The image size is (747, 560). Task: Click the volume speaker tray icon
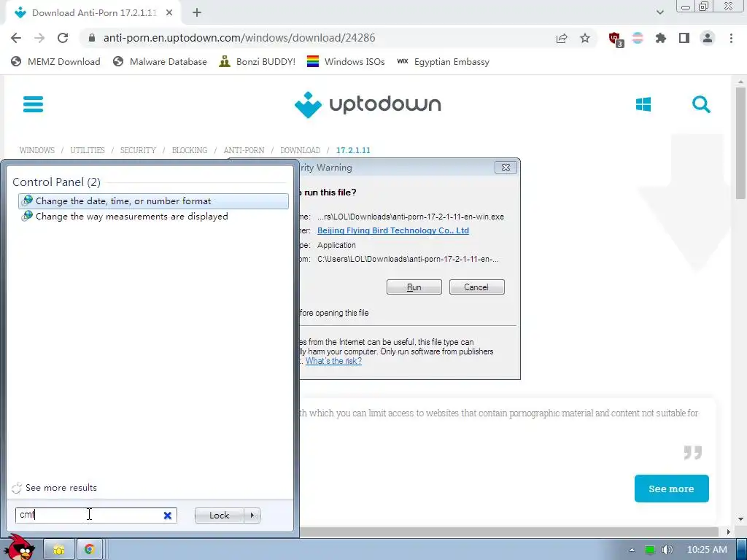(667, 550)
